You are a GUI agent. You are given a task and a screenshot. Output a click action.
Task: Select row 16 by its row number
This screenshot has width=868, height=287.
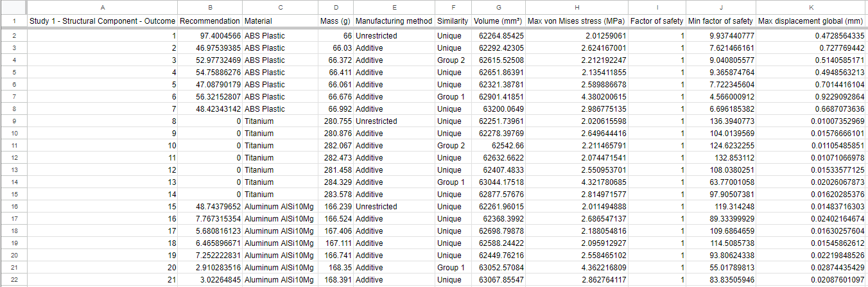pyautogui.click(x=13, y=207)
